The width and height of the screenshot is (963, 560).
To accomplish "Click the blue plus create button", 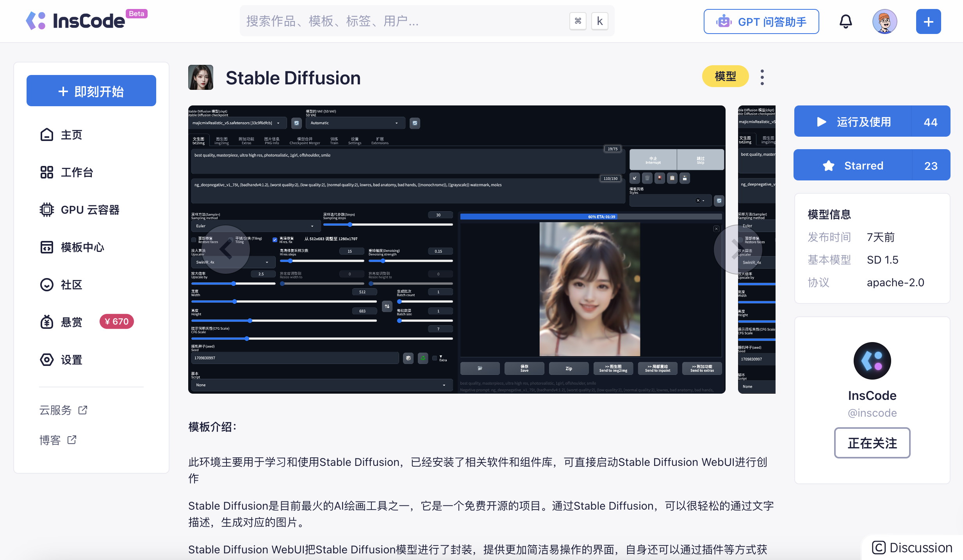I will tap(928, 21).
